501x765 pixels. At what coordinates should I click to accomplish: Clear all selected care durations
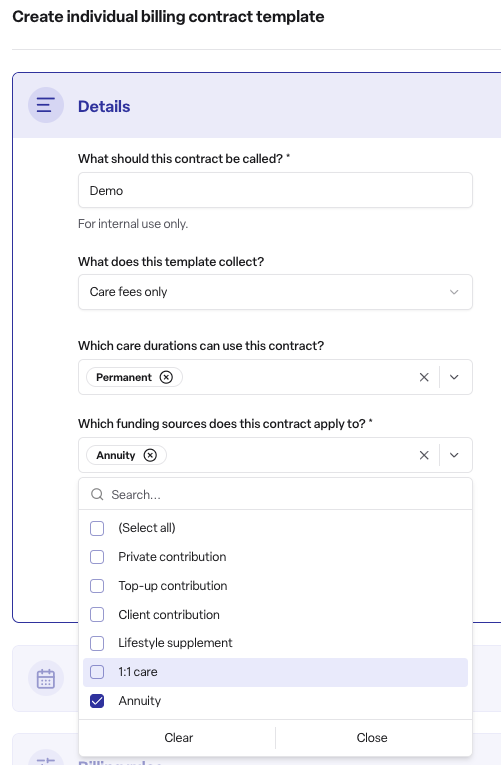424,377
